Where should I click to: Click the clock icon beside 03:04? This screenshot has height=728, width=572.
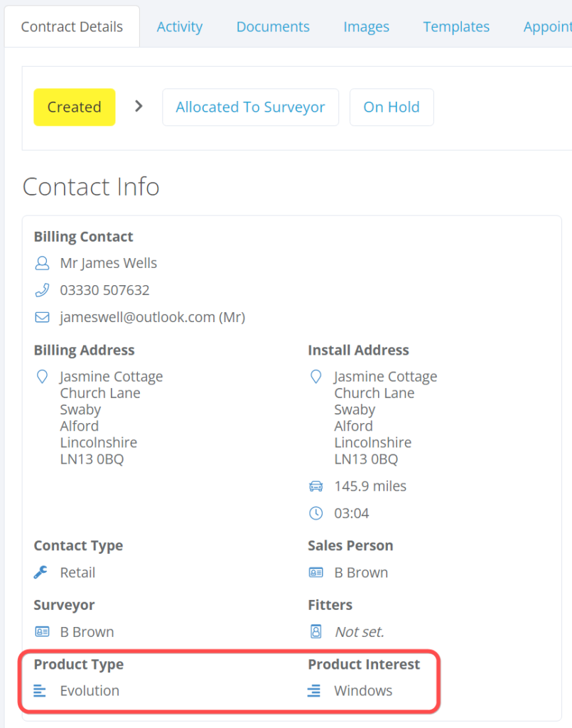(316, 513)
